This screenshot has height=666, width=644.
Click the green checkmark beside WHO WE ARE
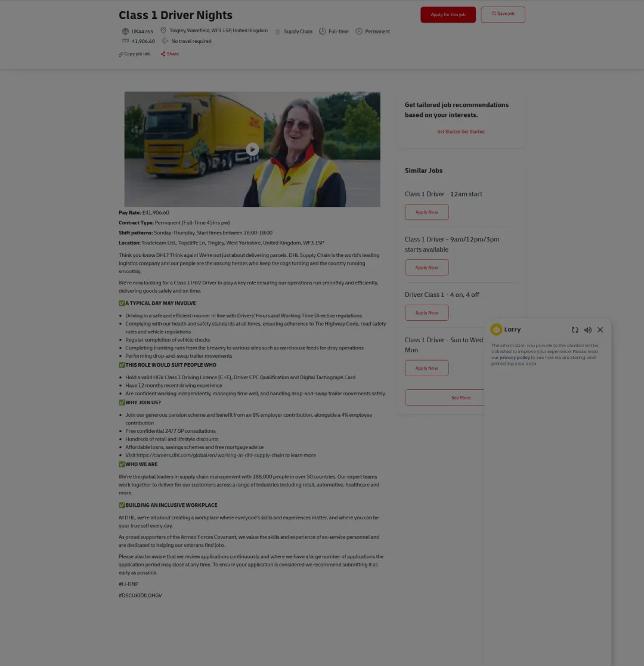[122, 464]
